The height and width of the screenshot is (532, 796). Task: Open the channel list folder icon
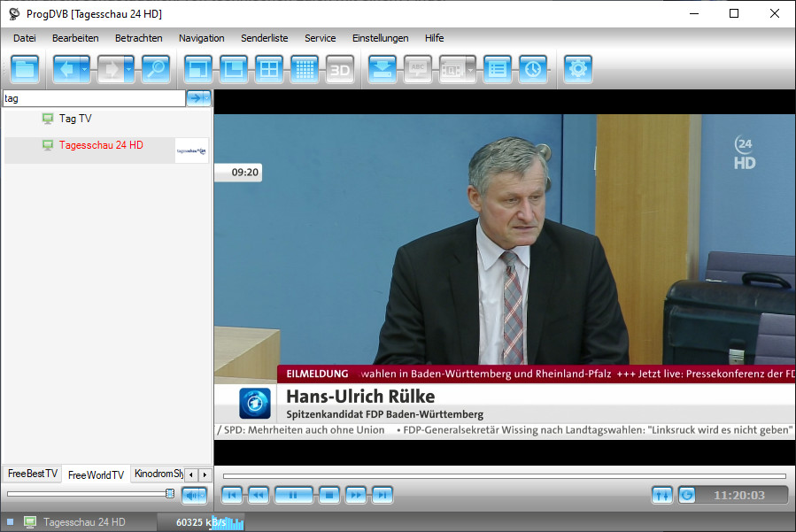pos(25,70)
